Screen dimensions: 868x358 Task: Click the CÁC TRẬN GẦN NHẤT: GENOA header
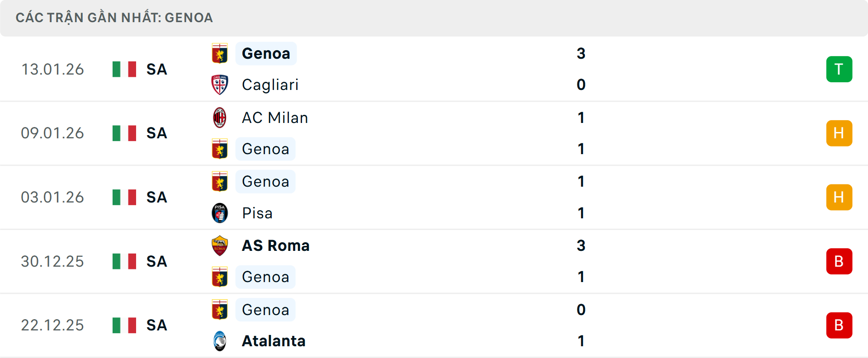coord(113,18)
